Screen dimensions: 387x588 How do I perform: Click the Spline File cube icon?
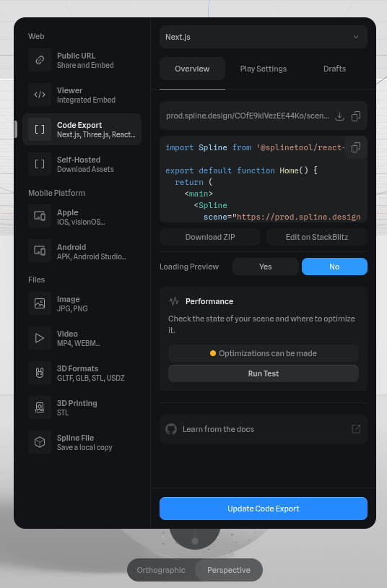click(x=40, y=442)
